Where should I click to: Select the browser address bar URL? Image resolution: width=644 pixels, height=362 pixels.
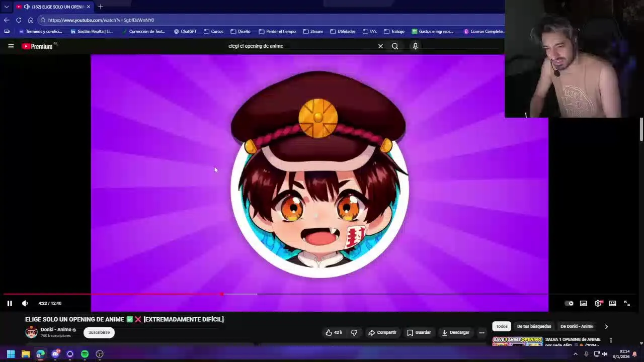pyautogui.click(x=101, y=20)
